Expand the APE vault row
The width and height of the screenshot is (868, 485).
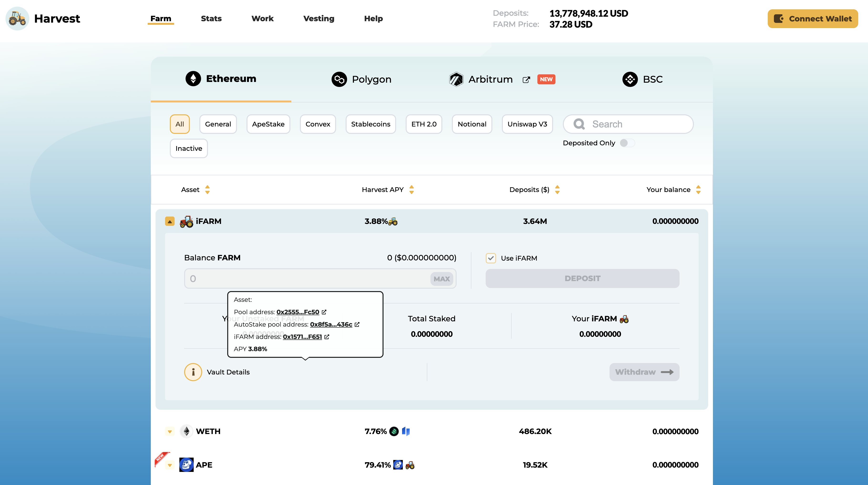click(x=170, y=465)
